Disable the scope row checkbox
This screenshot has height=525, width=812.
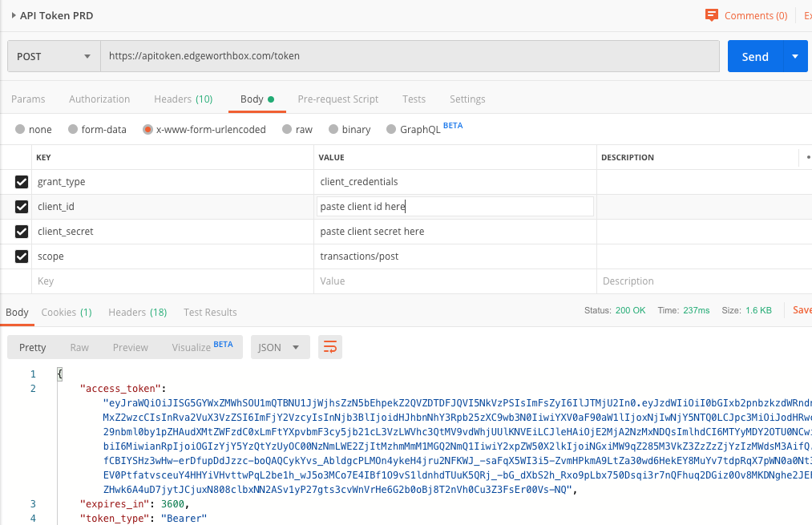tap(22, 256)
